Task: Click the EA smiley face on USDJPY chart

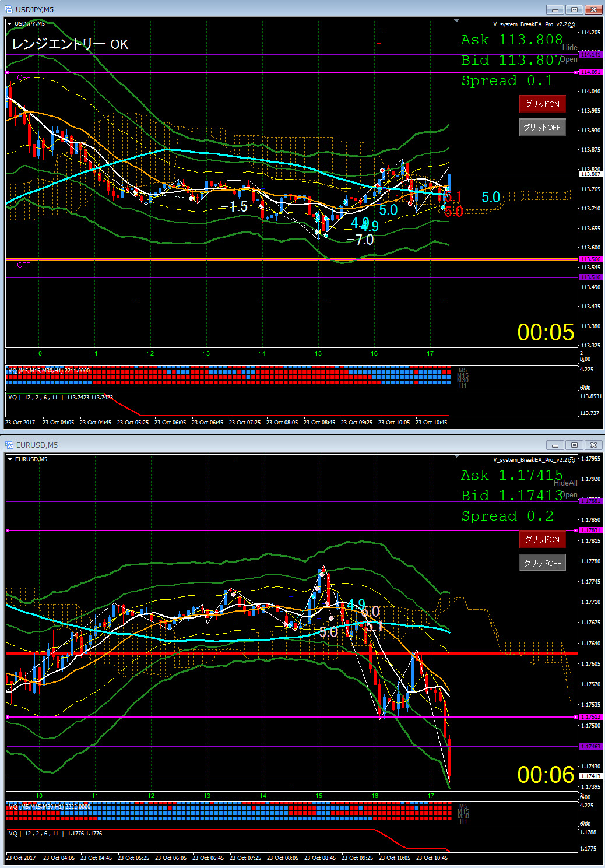Action: (x=572, y=24)
